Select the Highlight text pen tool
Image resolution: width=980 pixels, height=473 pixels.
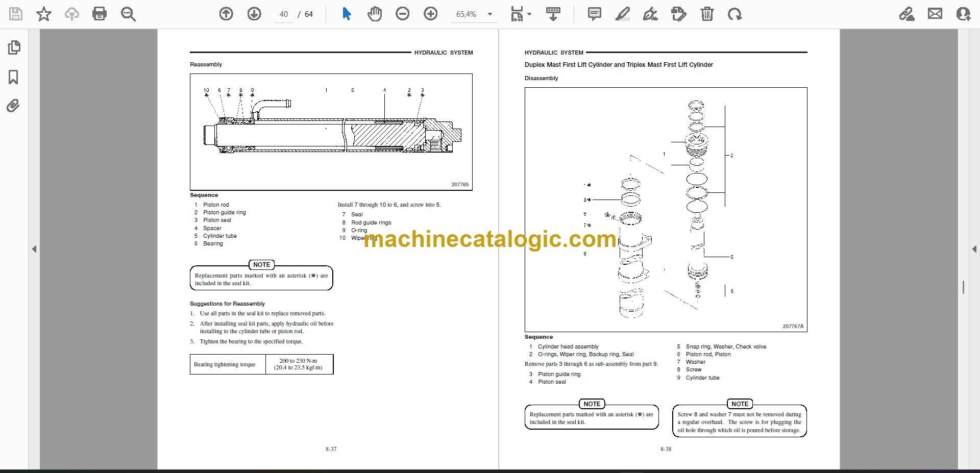(x=623, y=14)
